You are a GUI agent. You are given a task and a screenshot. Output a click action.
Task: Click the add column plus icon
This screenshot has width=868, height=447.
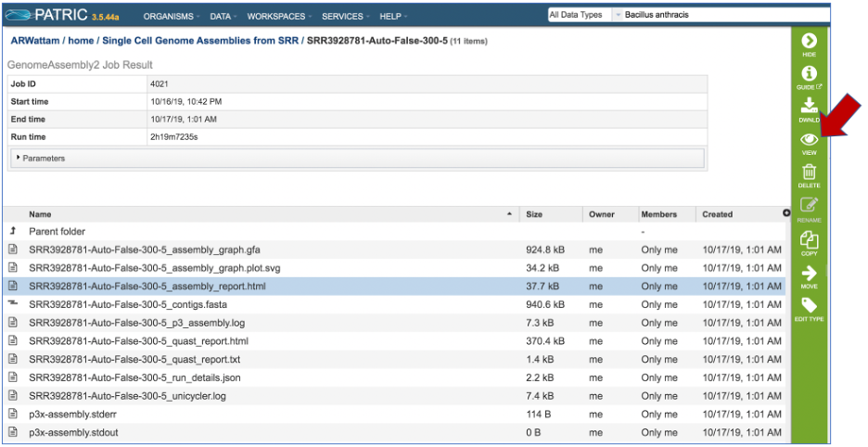[x=786, y=213]
